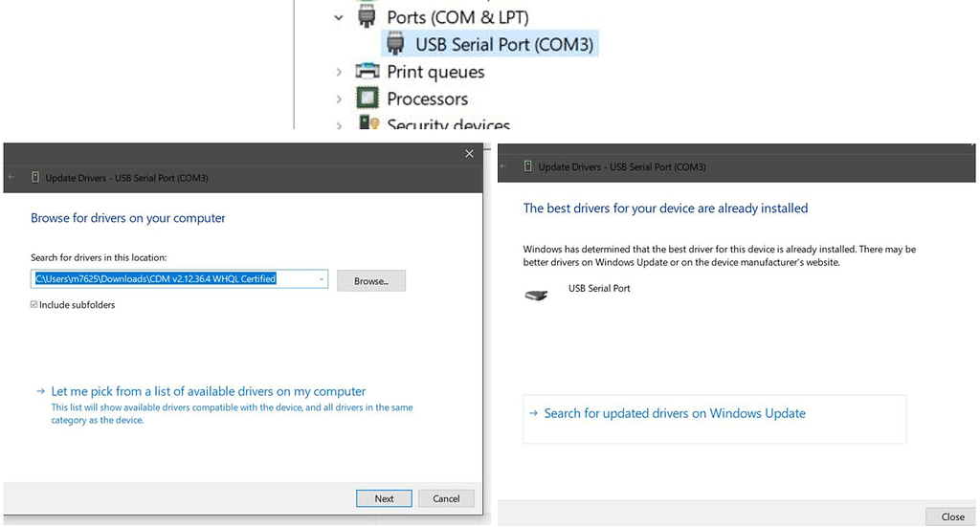This screenshot has width=980, height=527.
Task: Expand the Print queues node
Action: tap(339, 72)
